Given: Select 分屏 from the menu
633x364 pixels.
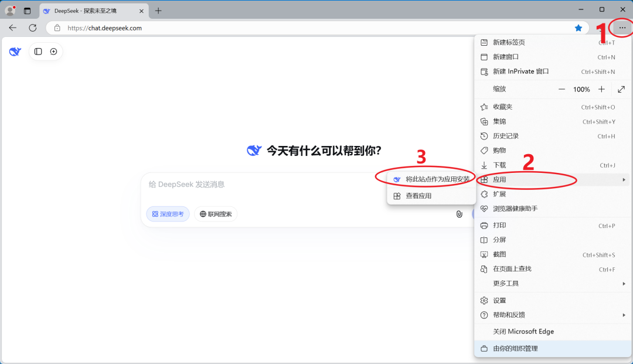Looking at the screenshot, I should [x=552, y=240].
